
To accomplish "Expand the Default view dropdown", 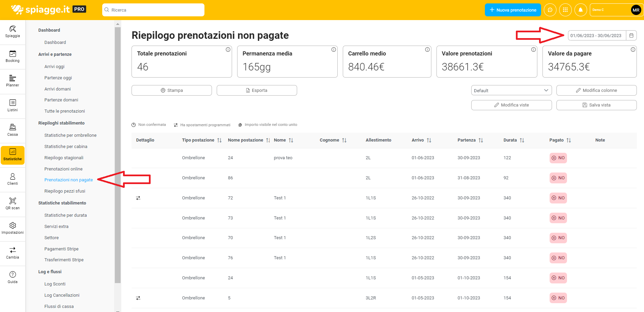I will (511, 91).
